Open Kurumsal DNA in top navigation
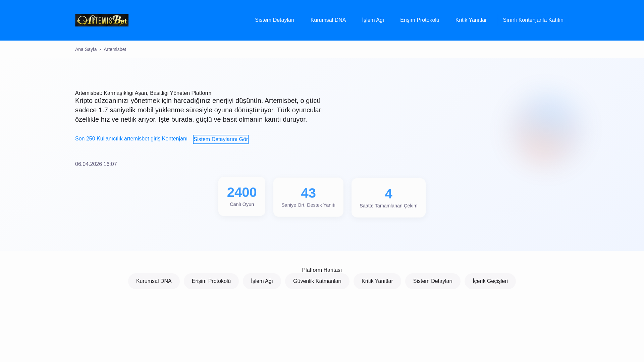The image size is (644, 362). tap(328, 20)
